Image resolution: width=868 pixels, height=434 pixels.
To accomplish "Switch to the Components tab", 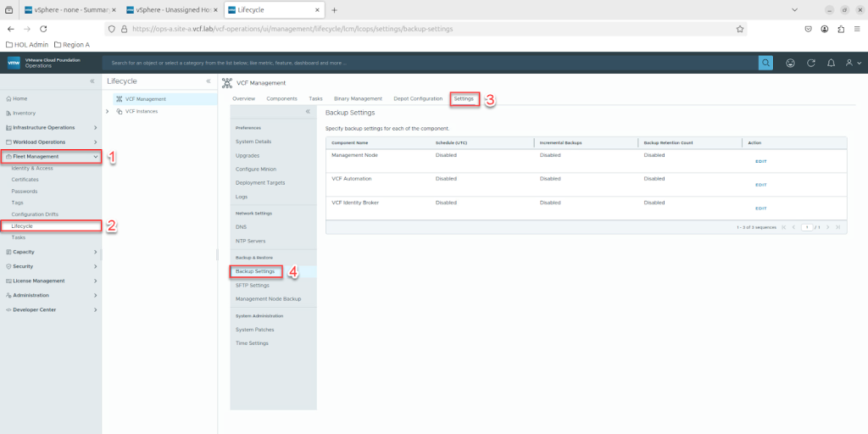I will (x=281, y=98).
